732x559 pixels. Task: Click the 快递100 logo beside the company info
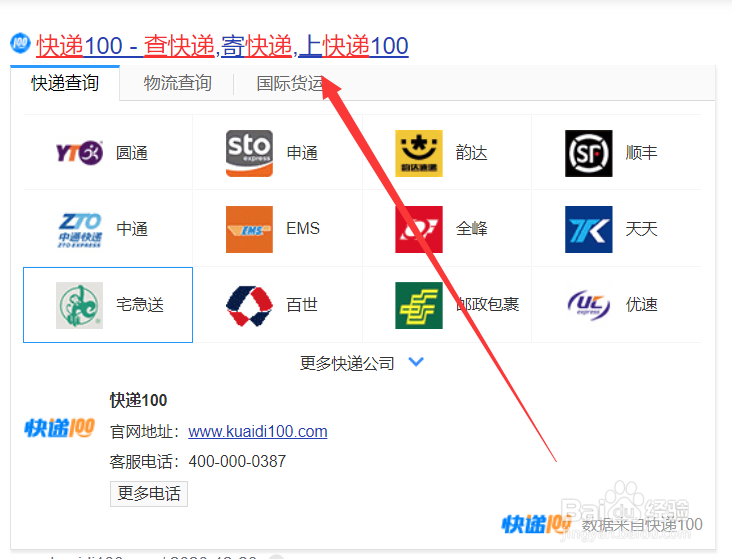(x=60, y=428)
